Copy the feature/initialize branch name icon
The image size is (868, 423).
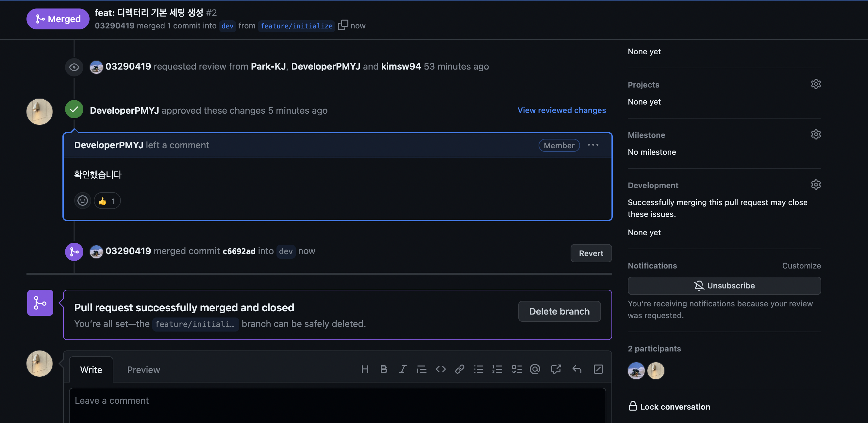click(343, 25)
